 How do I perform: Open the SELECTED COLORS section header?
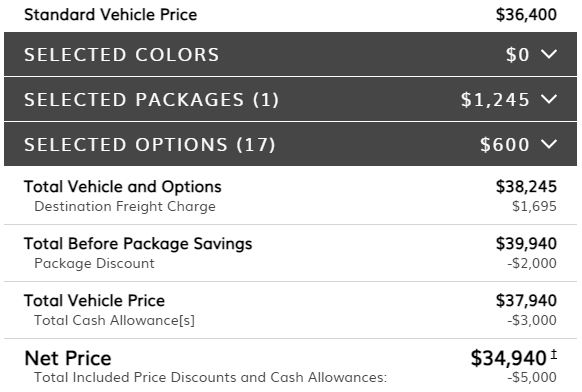point(290,54)
